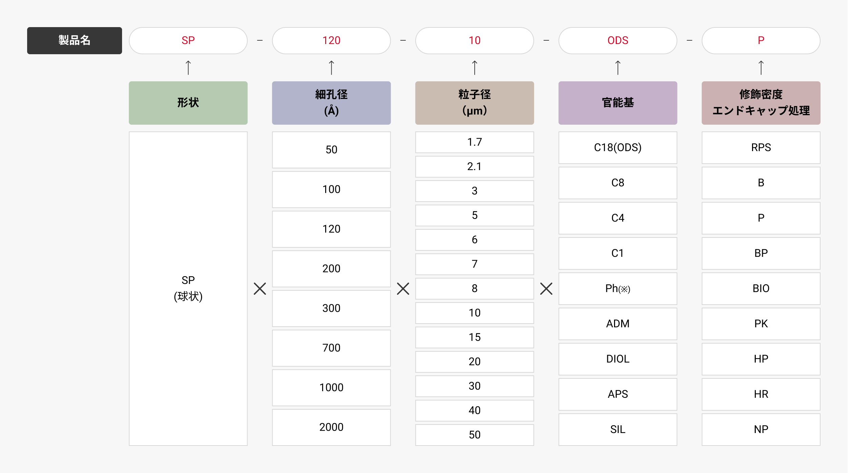Click the up arrow above 形状 header
Viewport: 868px width, 473px height.
pyautogui.click(x=188, y=67)
